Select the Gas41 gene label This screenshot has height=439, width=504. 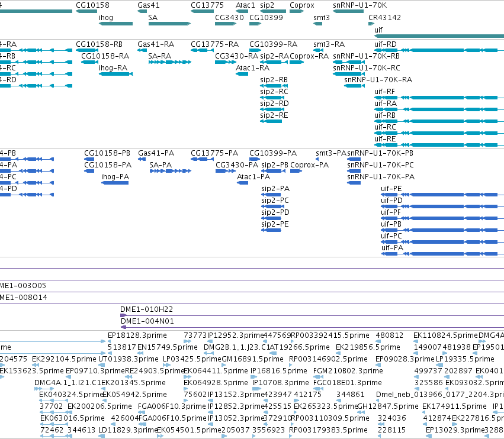(149, 5)
